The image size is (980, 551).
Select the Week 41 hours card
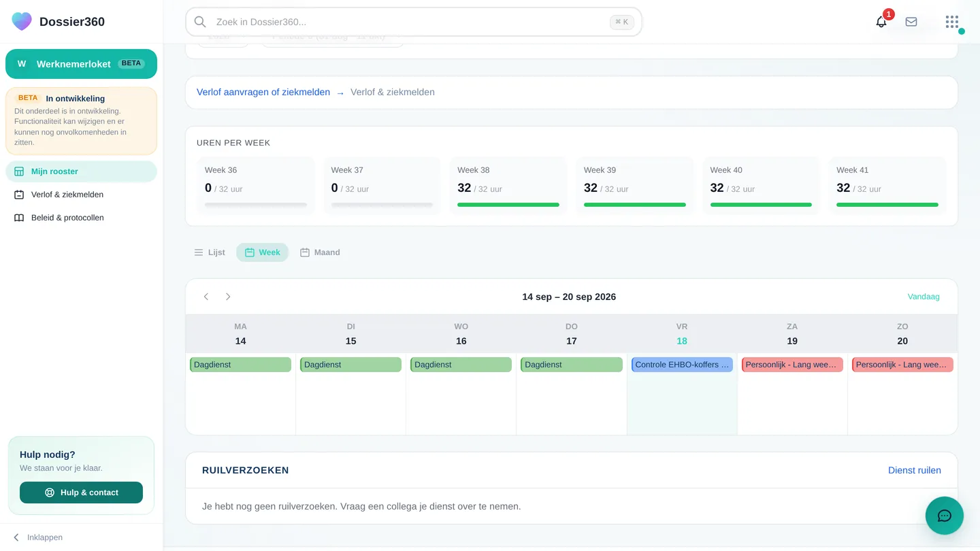[887, 186]
